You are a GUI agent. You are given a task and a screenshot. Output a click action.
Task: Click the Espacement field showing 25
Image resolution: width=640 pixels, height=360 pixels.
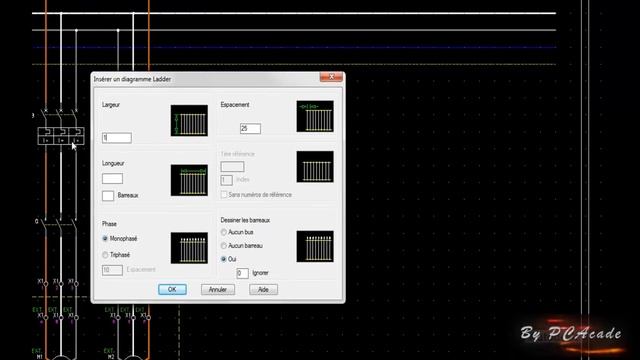coord(250,129)
